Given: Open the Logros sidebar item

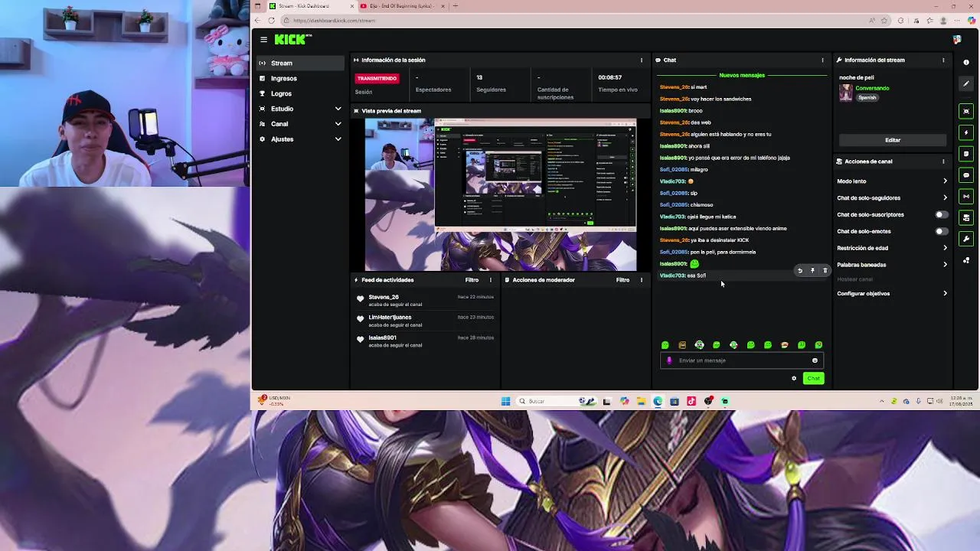Looking at the screenshot, I should pyautogui.click(x=299, y=93).
